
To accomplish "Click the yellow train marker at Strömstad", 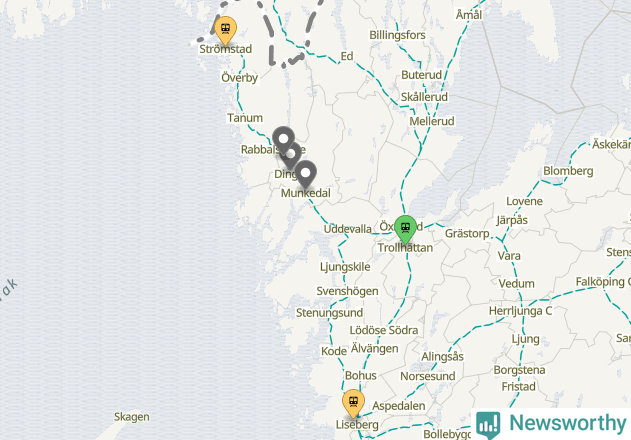I will tap(225, 30).
